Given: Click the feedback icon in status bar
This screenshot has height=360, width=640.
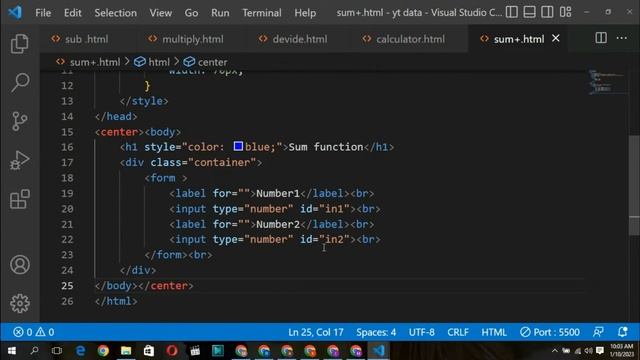Looking at the screenshot, I should click(x=598, y=332).
